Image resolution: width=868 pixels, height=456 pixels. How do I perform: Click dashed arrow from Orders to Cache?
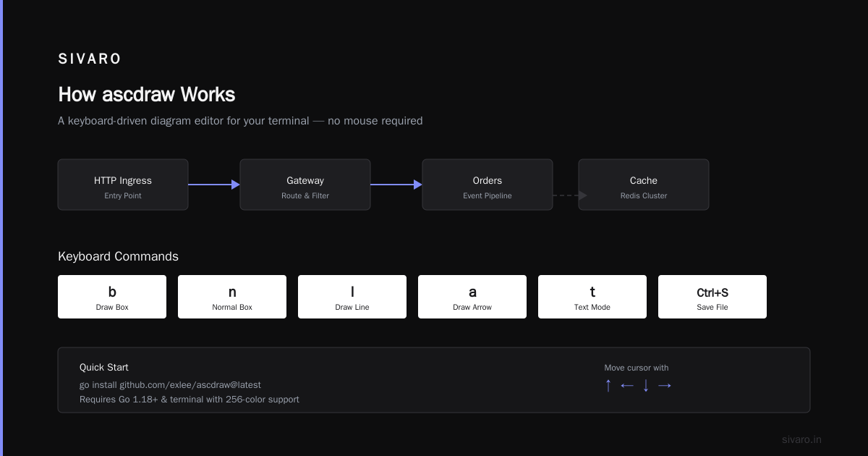click(x=570, y=195)
